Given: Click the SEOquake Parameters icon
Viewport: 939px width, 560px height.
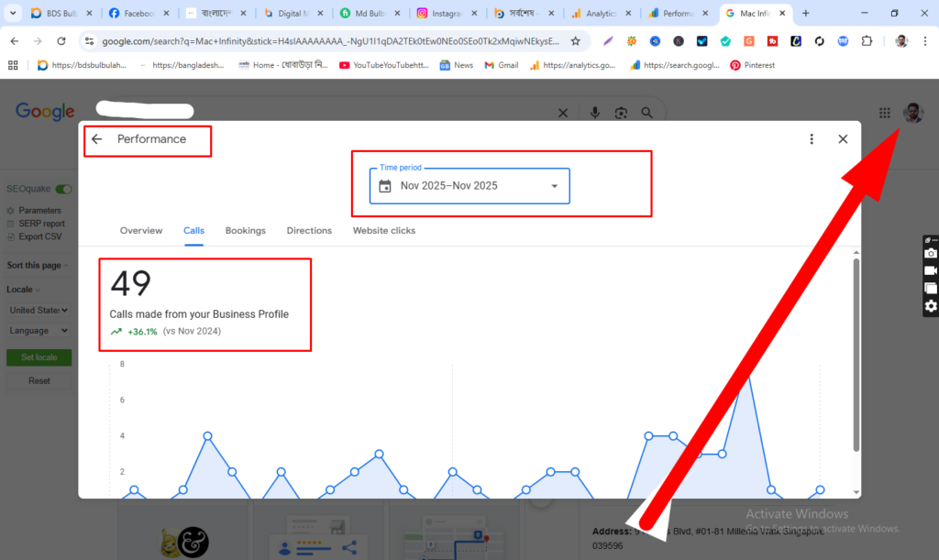Looking at the screenshot, I should pyautogui.click(x=10, y=210).
